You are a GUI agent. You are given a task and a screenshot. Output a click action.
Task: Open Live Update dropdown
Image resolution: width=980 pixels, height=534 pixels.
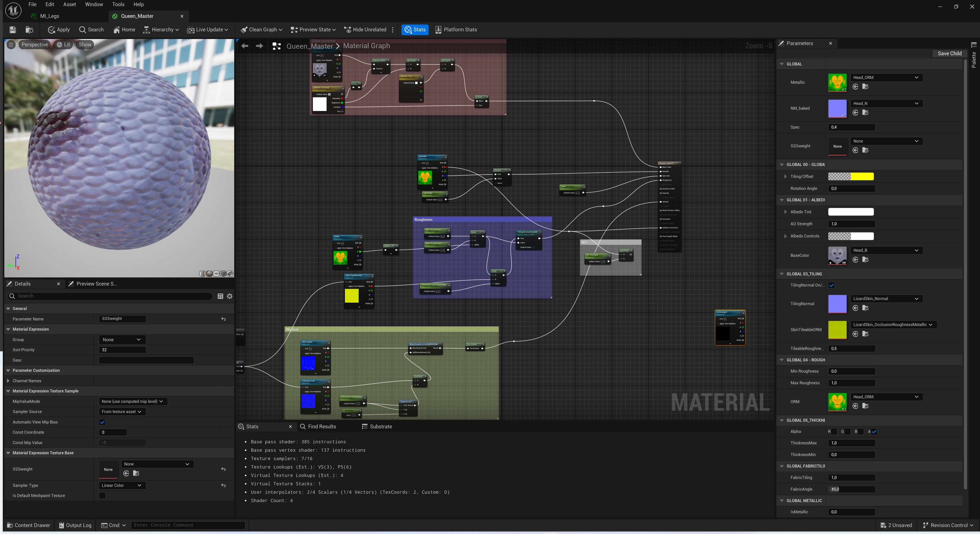208,30
